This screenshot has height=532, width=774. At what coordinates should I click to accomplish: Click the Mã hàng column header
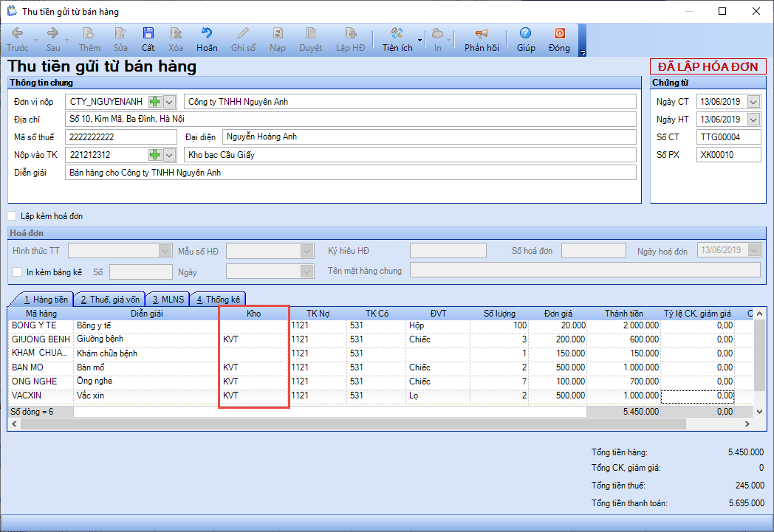point(41,314)
